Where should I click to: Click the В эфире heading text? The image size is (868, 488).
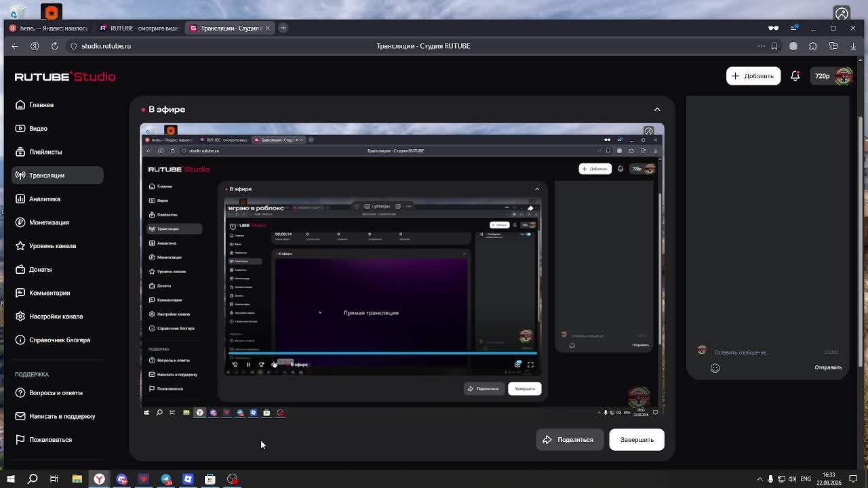click(167, 109)
